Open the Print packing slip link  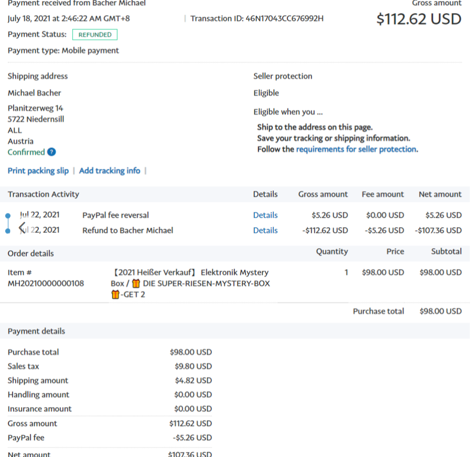38,170
